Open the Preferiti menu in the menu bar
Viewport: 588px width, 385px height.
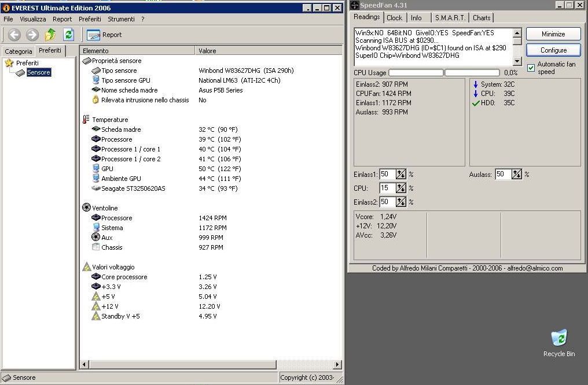pyautogui.click(x=90, y=19)
